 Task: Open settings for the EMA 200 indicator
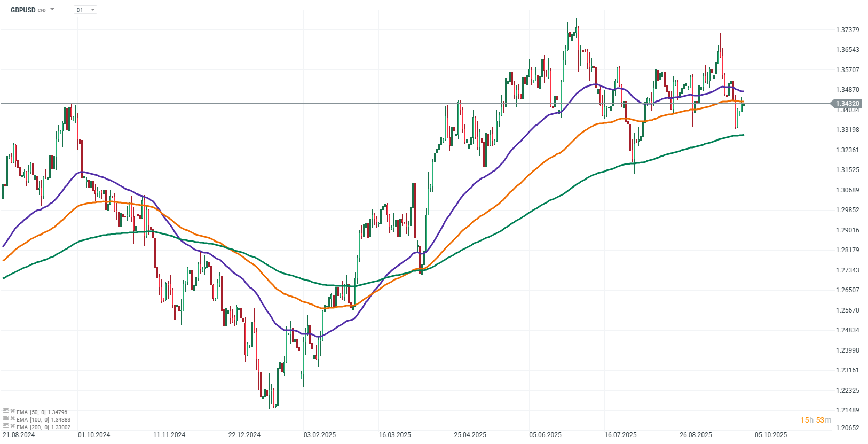point(6,427)
